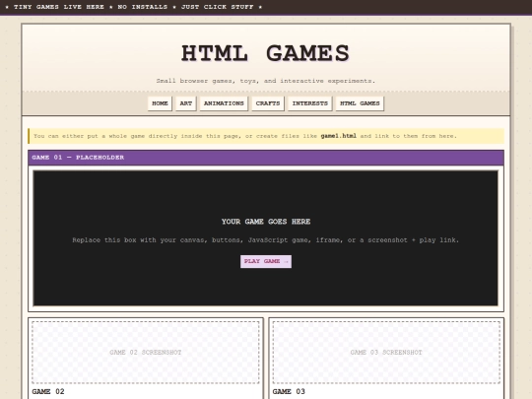Open the HOME navigation link
Screen dimensions: 532x399
(x=160, y=103)
